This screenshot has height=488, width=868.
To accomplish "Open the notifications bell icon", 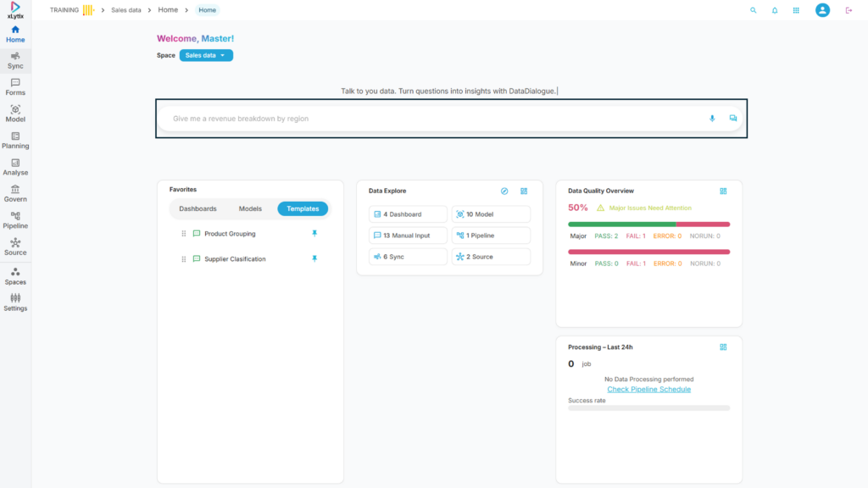I will click(x=775, y=10).
